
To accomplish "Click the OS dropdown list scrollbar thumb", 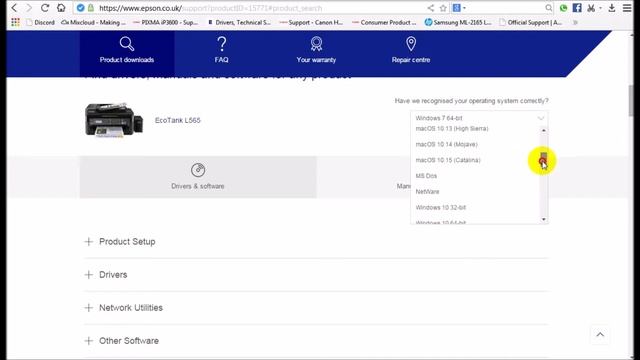I will tap(544, 160).
